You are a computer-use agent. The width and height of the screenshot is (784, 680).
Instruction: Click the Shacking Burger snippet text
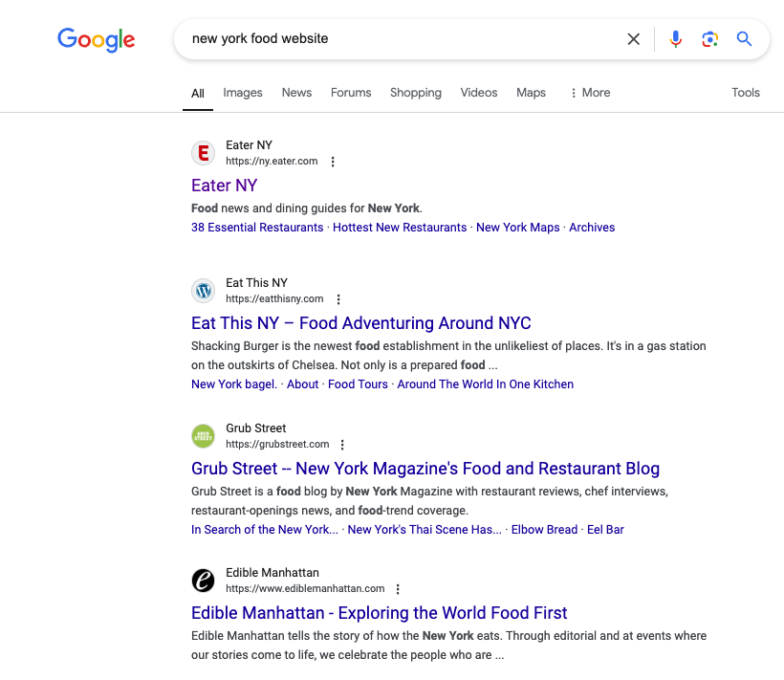448,356
